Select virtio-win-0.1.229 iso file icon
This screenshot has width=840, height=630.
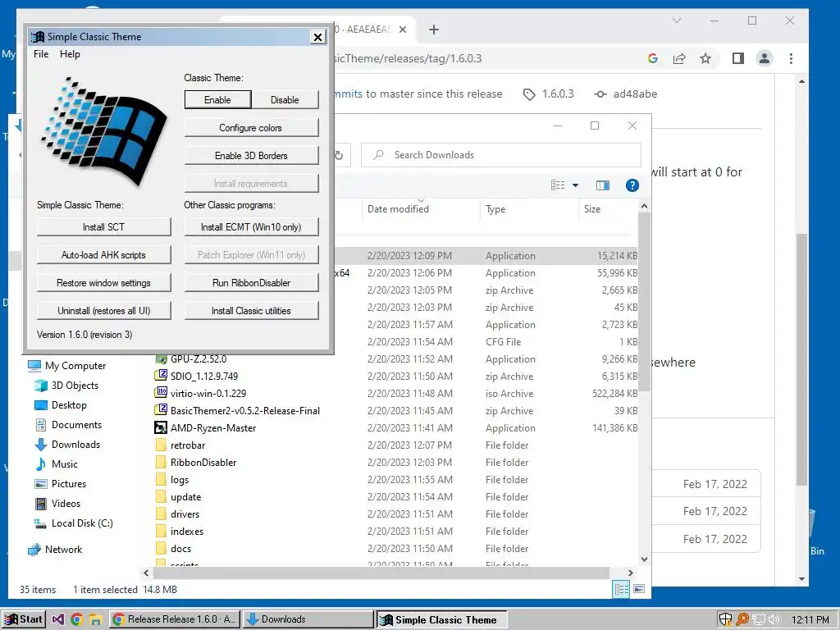pos(161,393)
